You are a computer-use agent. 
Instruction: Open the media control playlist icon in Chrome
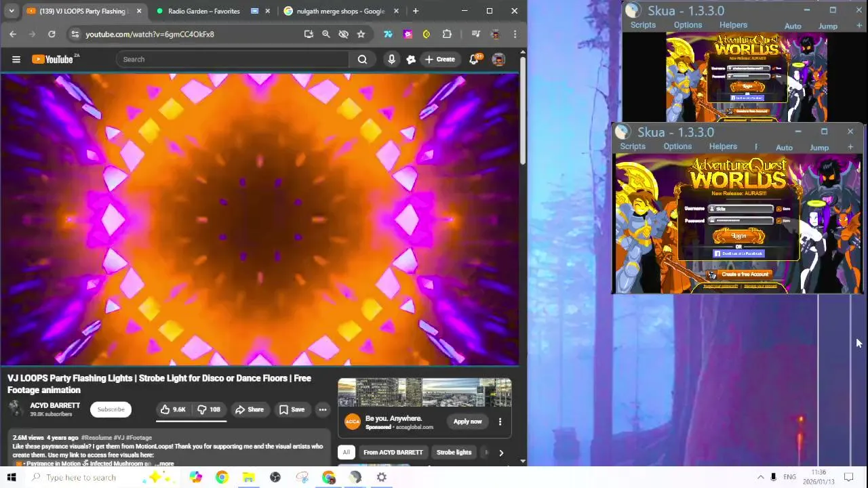click(x=475, y=34)
